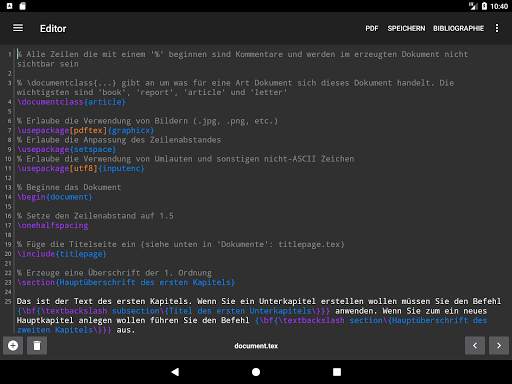
Task: Generate PDF via the PDF button
Action: point(372,28)
